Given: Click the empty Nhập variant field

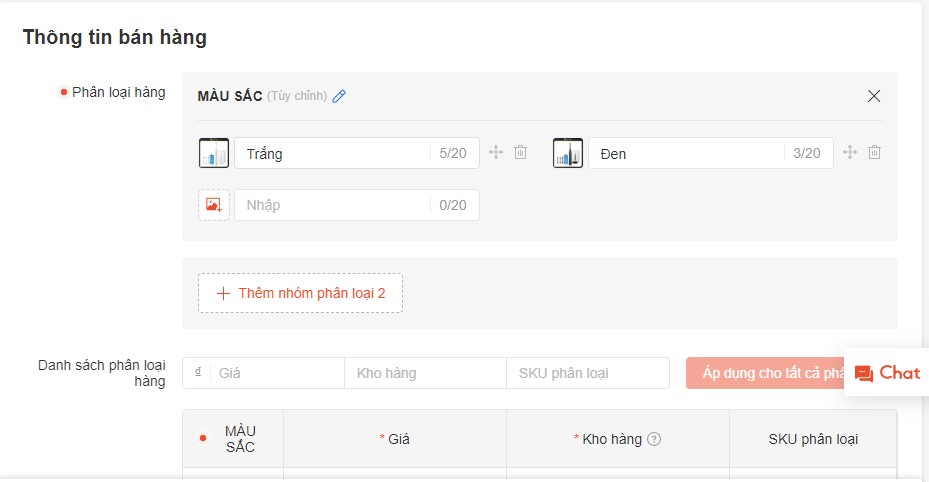Looking at the screenshot, I should pos(357,205).
